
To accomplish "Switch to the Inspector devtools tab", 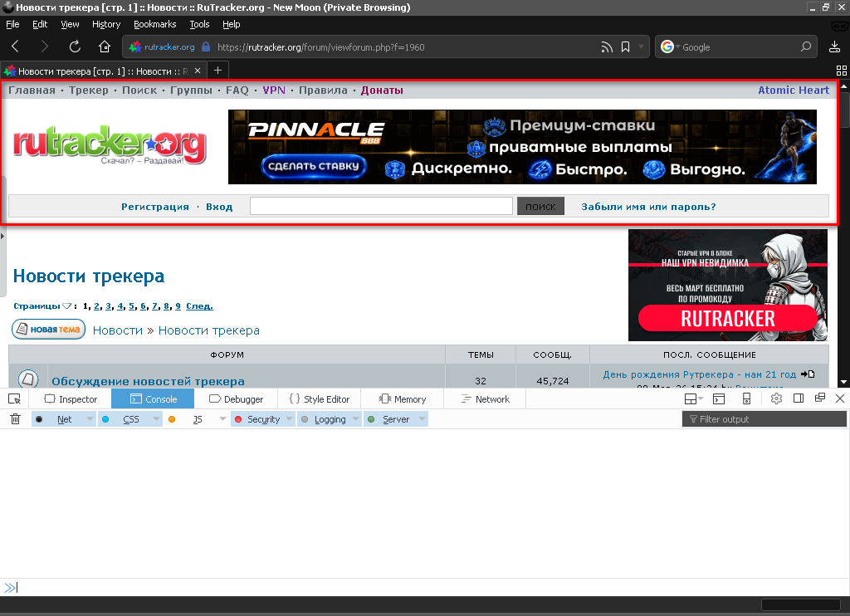I will pos(71,399).
